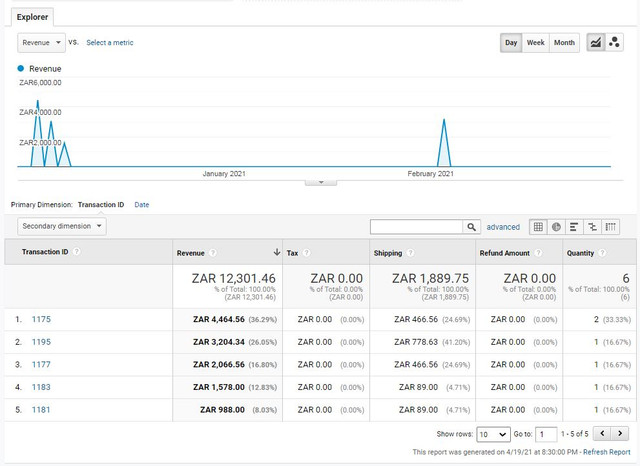Viewport: 640px width, 466px height.
Task: Click the table search input field
Action: [x=416, y=227]
